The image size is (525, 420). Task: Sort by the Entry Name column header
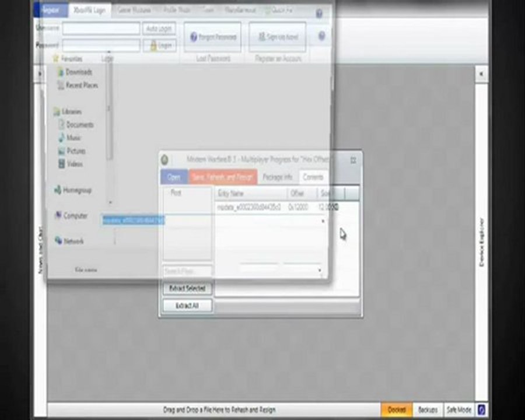click(x=251, y=193)
